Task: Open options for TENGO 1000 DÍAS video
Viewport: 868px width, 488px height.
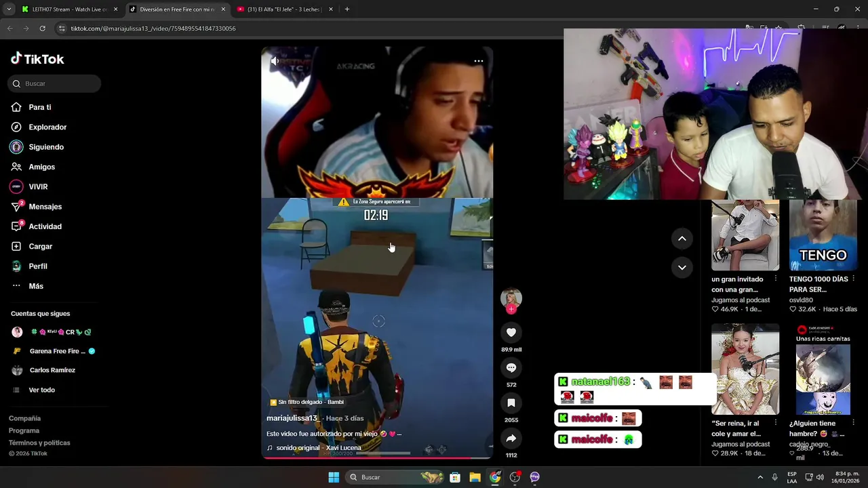Action: click(854, 279)
